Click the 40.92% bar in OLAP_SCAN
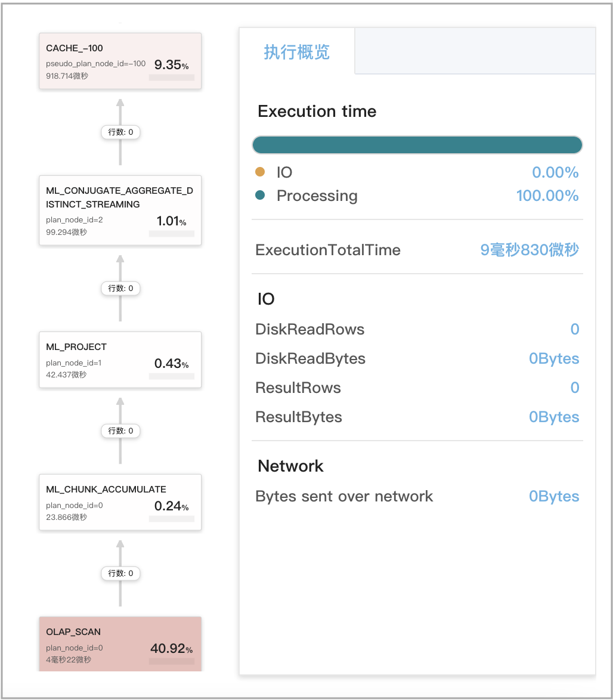The width and height of the screenshot is (613, 700). 171,661
